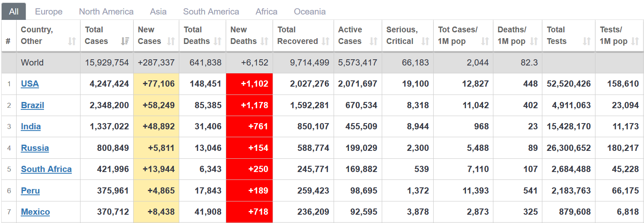Sort by Deaths/1M pop arrows
644x223 pixels.
[534, 41]
